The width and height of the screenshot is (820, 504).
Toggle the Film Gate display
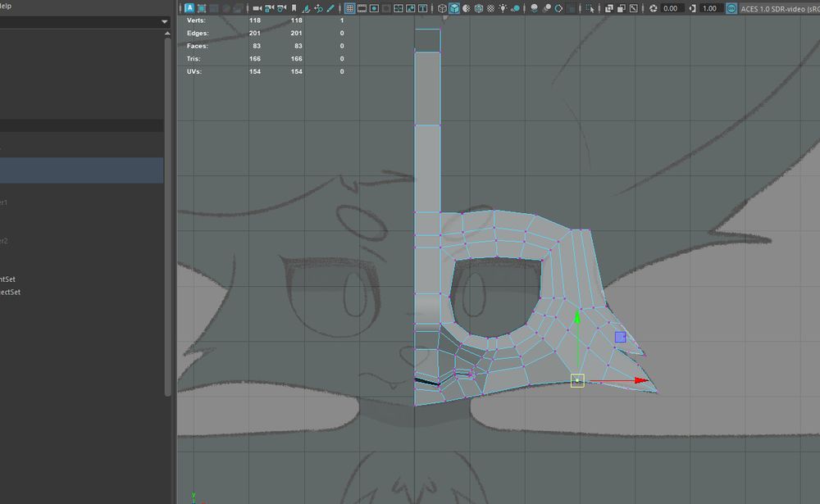point(362,8)
